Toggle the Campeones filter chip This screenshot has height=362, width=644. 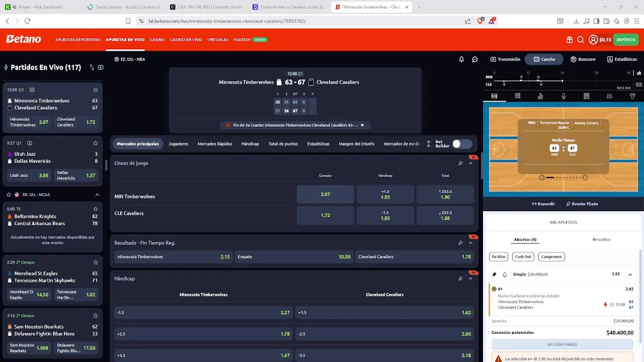pyautogui.click(x=551, y=256)
